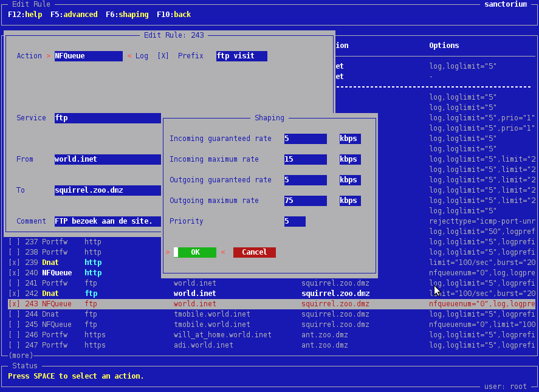Open incoming maximum rate kbps unit selector
This screenshot has height=392, width=539.
[349, 159]
